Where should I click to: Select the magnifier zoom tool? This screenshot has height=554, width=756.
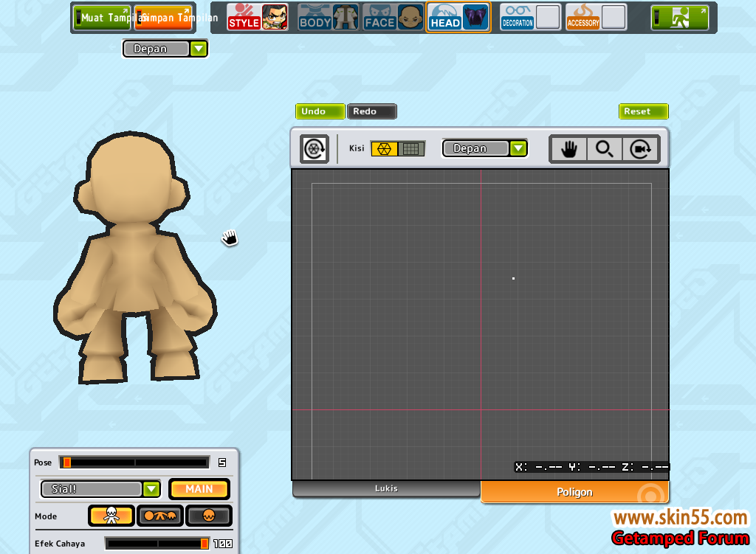(x=604, y=149)
